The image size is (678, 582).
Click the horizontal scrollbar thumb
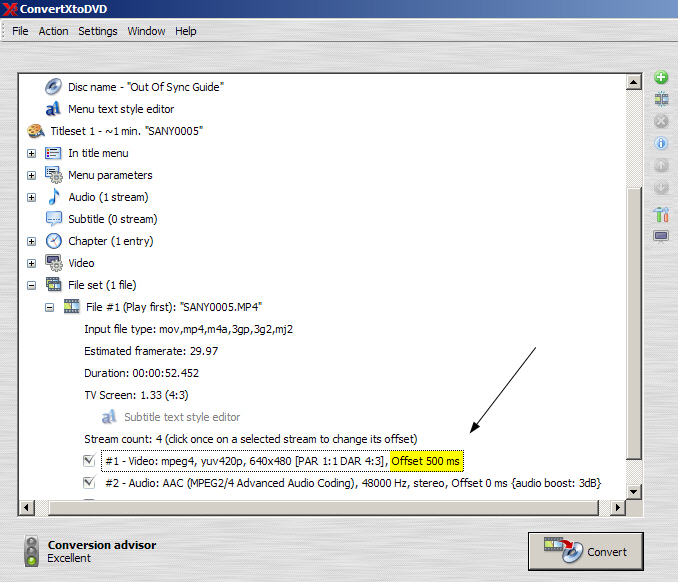pyautogui.click(x=323, y=507)
